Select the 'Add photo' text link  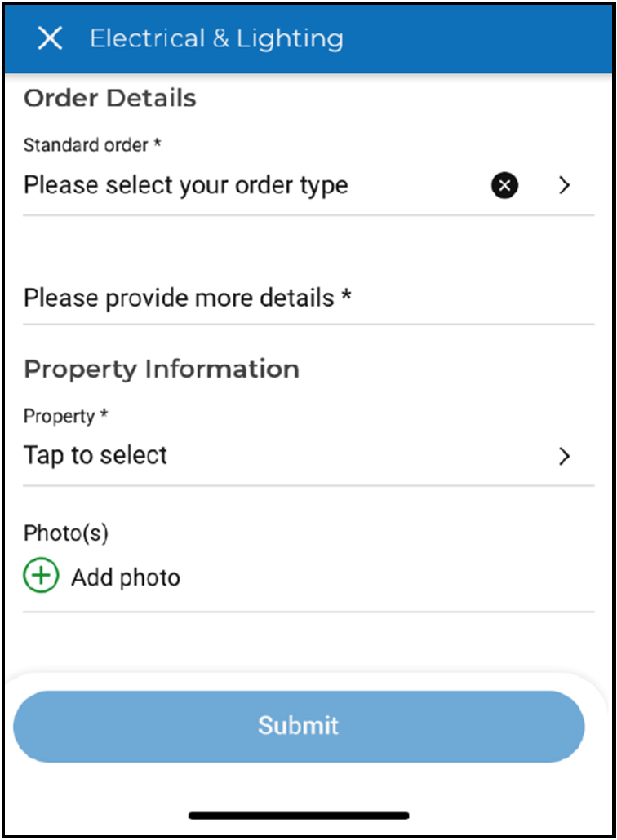(x=126, y=577)
